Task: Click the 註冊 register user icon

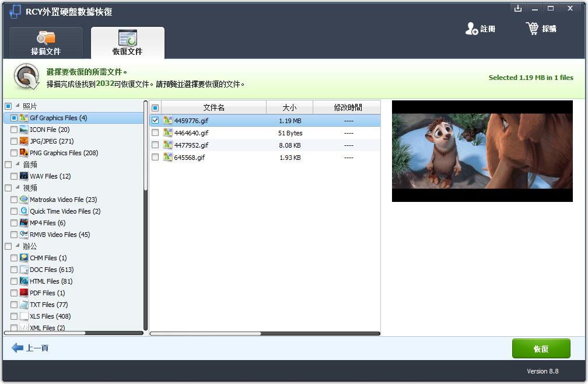Action: pos(471,29)
